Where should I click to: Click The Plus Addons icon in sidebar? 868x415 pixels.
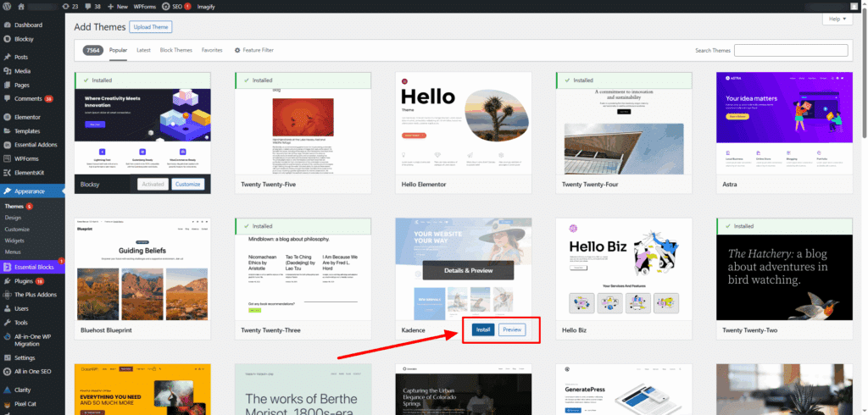[x=7, y=295]
